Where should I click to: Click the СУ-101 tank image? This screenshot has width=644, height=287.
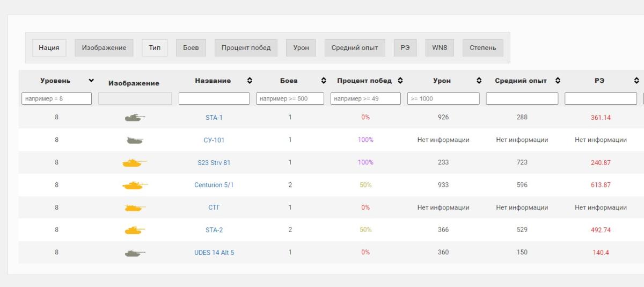(x=134, y=140)
